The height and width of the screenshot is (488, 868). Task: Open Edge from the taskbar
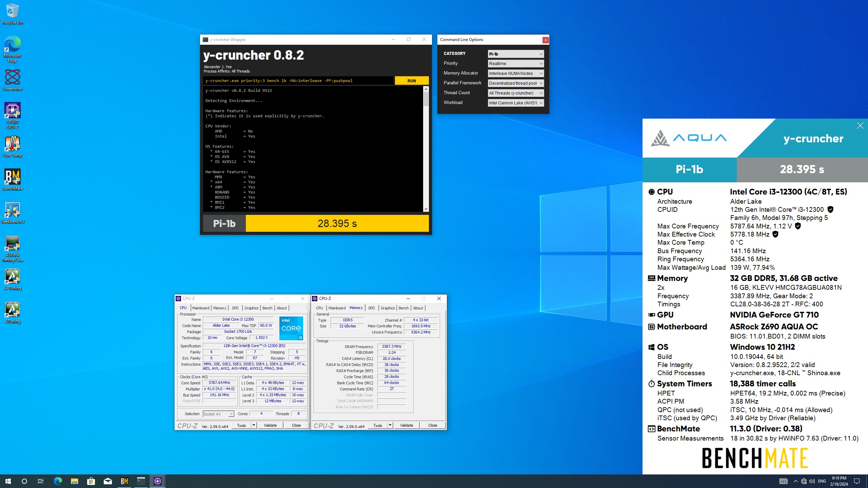(x=58, y=481)
